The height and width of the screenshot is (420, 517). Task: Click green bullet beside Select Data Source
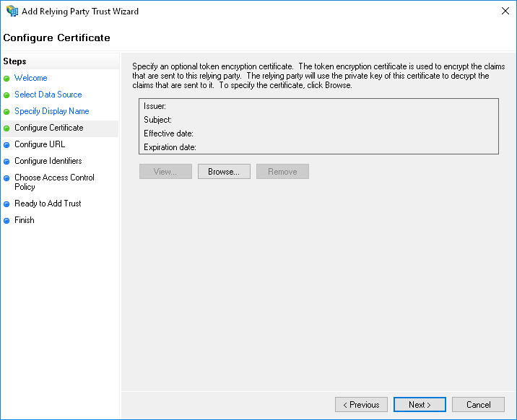(6, 95)
